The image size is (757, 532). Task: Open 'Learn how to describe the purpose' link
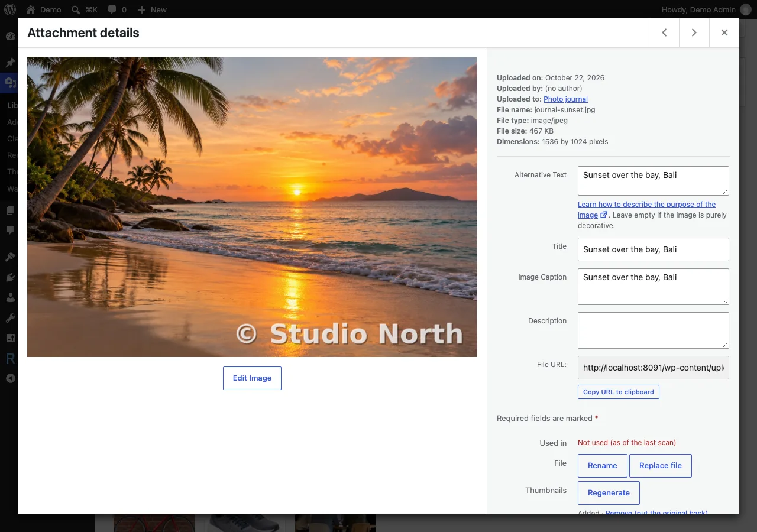[647, 210]
